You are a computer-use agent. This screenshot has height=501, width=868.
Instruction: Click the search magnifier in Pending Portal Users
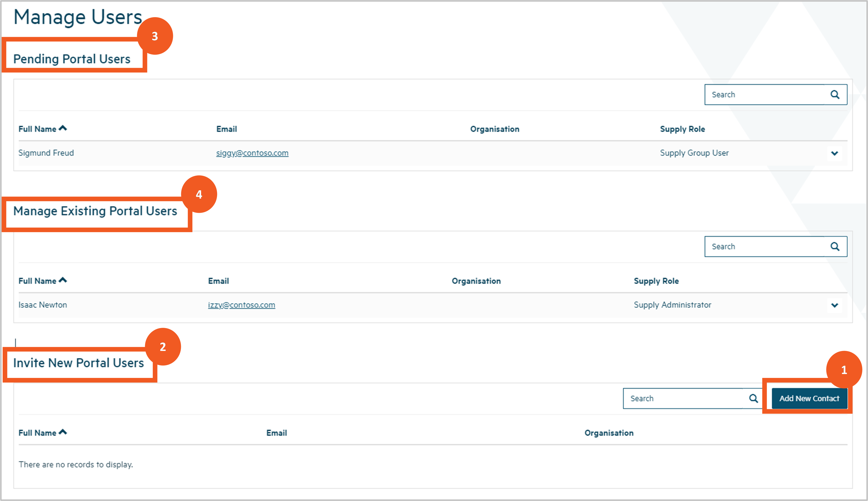835,95
